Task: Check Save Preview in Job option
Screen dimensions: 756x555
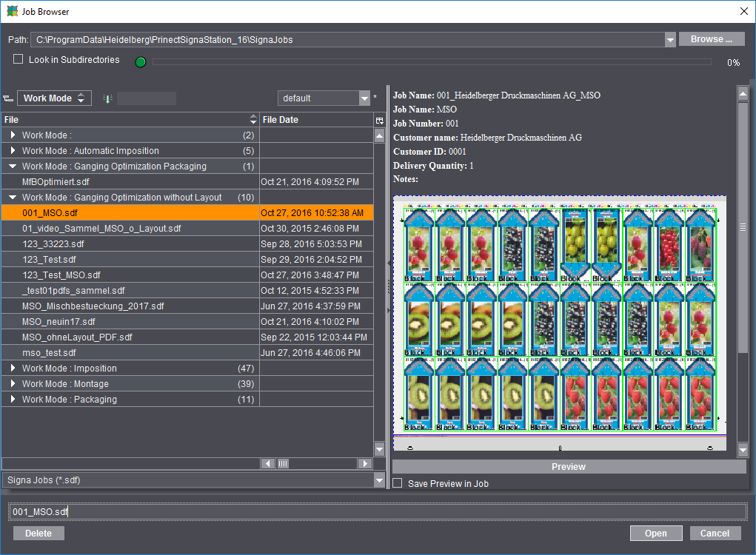Action: click(x=398, y=484)
